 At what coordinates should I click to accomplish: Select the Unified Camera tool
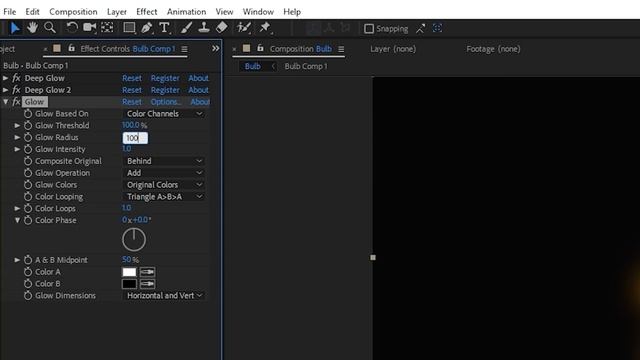click(89, 28)
